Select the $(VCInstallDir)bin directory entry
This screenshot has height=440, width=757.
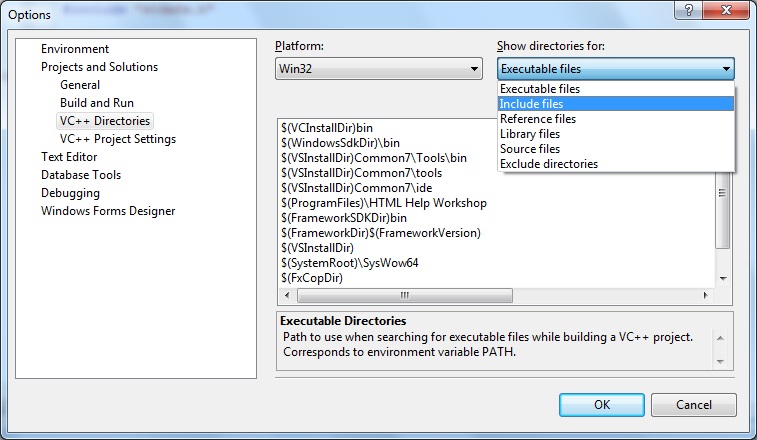click(328, 127)
